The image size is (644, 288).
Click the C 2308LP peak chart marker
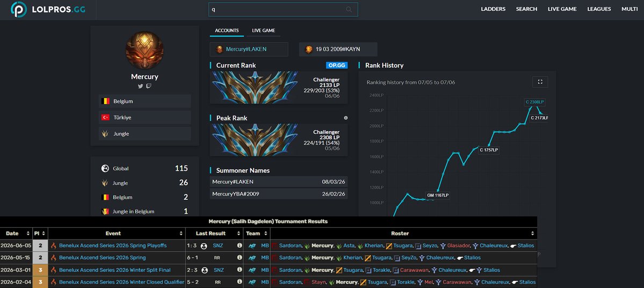535,102
